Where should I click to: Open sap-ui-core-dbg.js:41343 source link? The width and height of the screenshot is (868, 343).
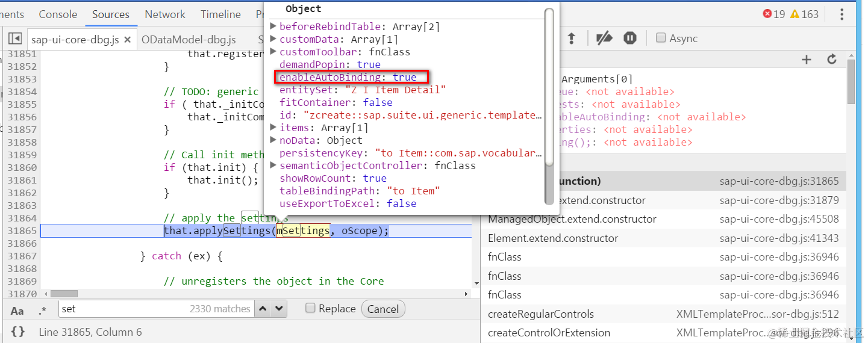coord(779,238)
